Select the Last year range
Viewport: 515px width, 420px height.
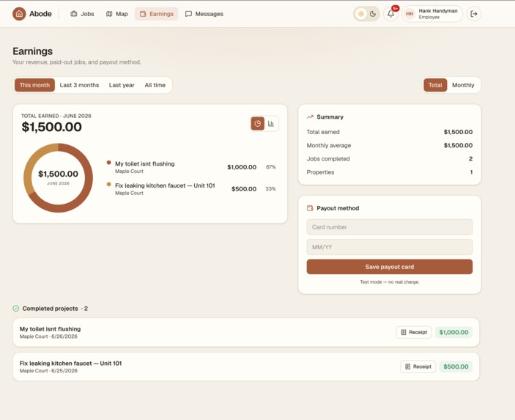click(122, 85)
